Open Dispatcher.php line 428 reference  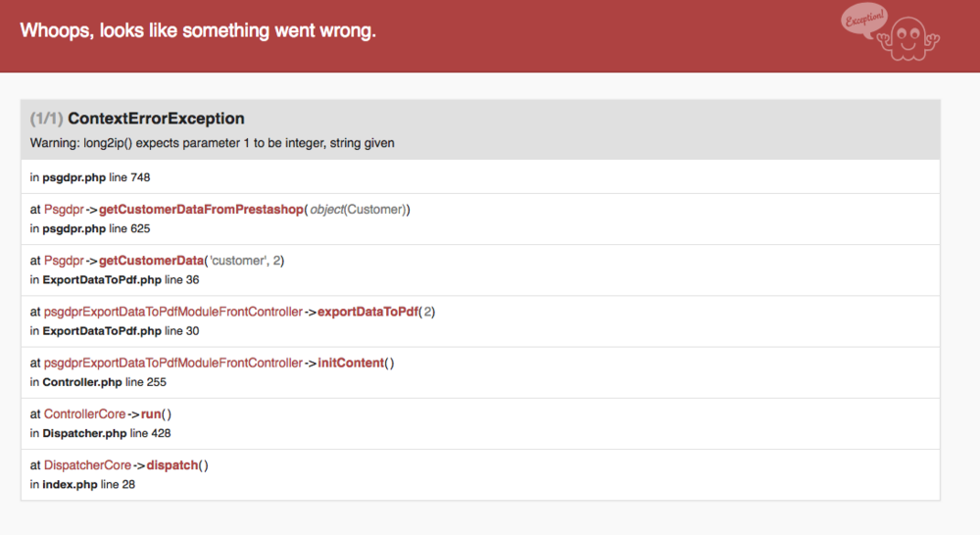click(x=101, y=432)
